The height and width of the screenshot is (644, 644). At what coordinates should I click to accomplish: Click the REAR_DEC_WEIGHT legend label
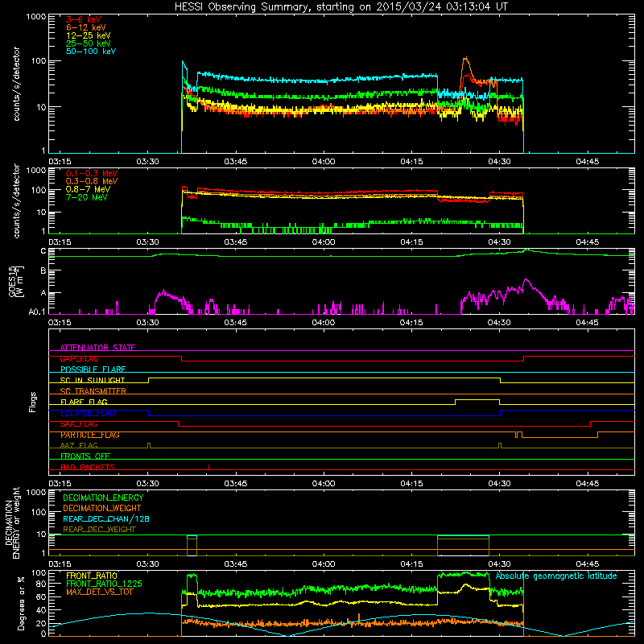[x=99, y=530]
